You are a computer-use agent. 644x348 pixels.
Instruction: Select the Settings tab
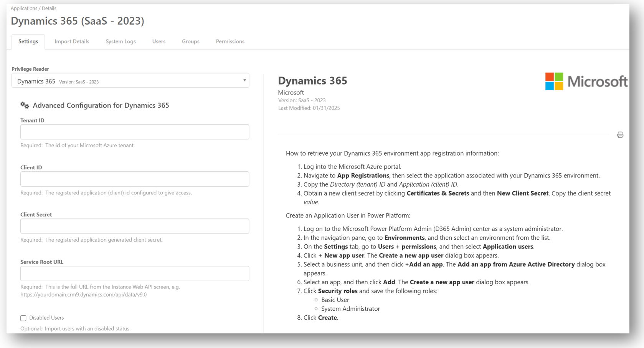click(x=28, y=41)
